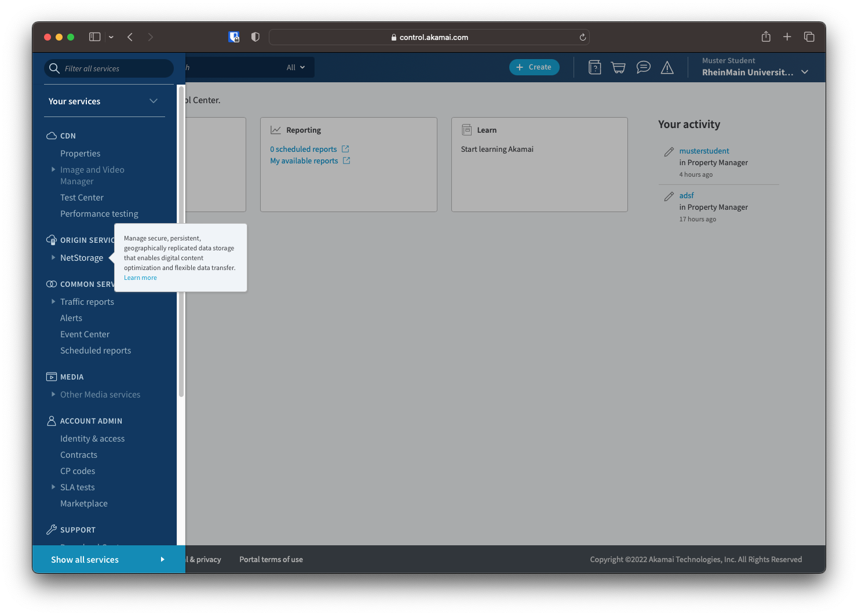Open adsf activity link
This screenshot has height=616, width=858.
click(687, 195)
